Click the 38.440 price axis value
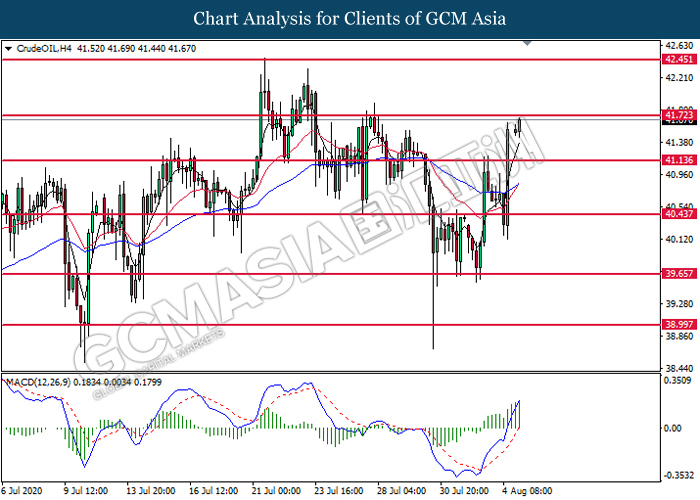The width and height of the screenshot is (700, 500). pos(679,369)
